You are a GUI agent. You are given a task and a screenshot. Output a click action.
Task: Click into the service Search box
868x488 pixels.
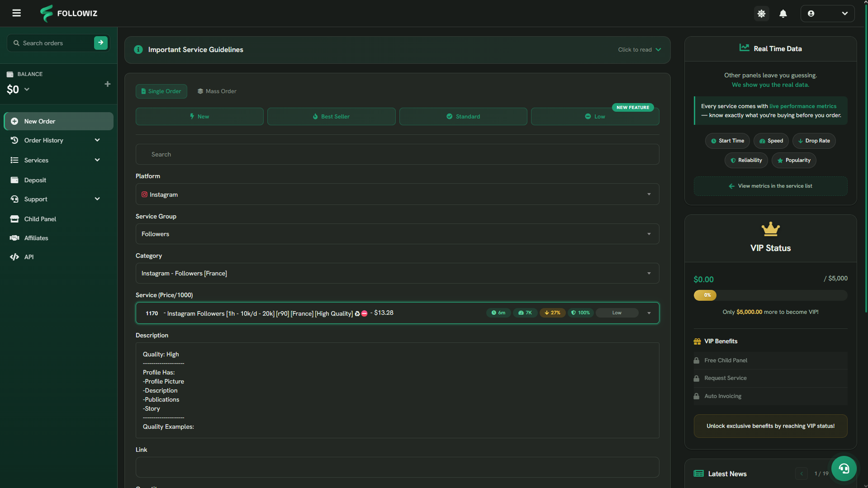click(x=397, y=154)
